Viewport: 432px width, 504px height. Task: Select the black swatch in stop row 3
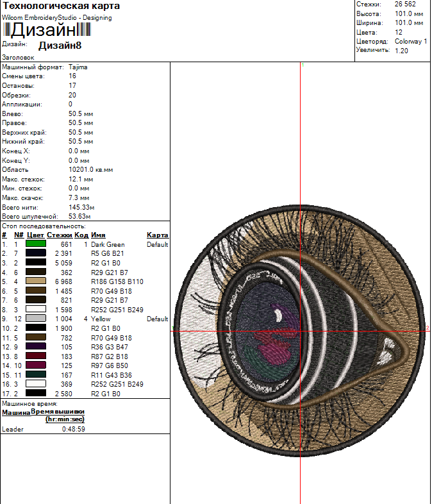point(36,263)
